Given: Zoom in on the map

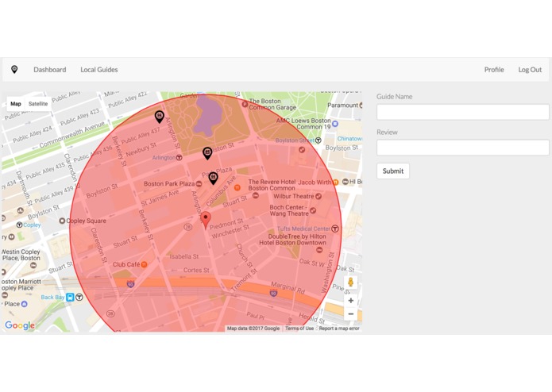Looking at the screenshot, I should click(x=350, y=301).
